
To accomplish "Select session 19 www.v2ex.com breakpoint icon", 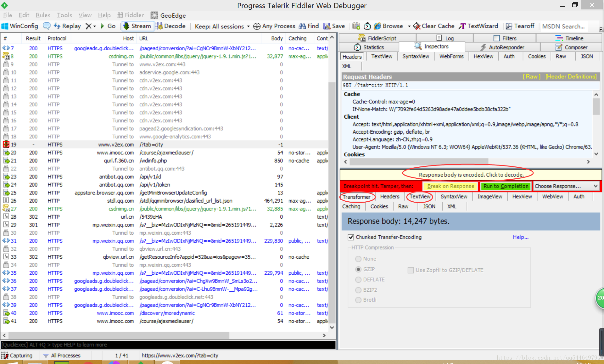I will coord(6,144).
